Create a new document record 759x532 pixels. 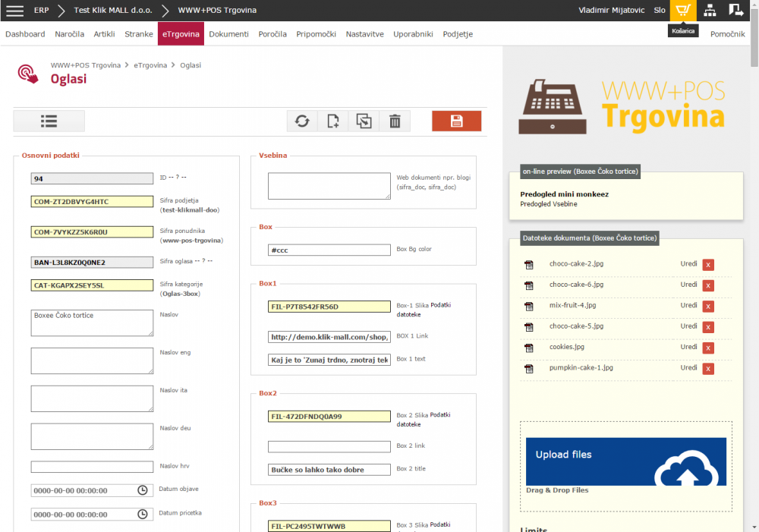[x=333, y=121]
